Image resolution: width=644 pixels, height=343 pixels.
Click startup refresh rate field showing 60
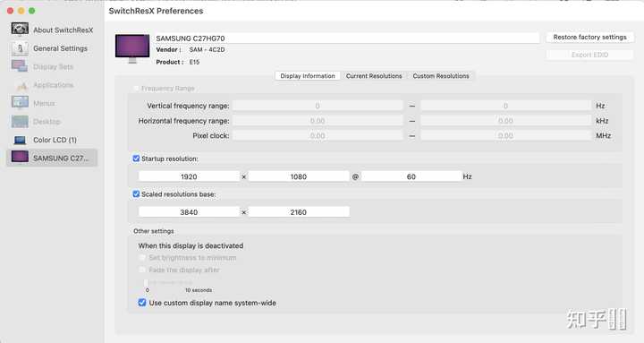point(411,176)
